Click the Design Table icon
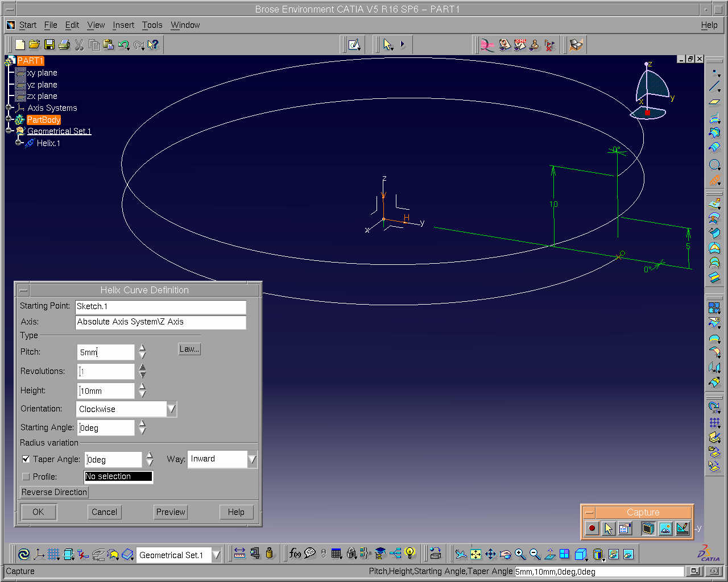Image resolution: width=728 pixels, height=582 pixels. click(337, 553)
